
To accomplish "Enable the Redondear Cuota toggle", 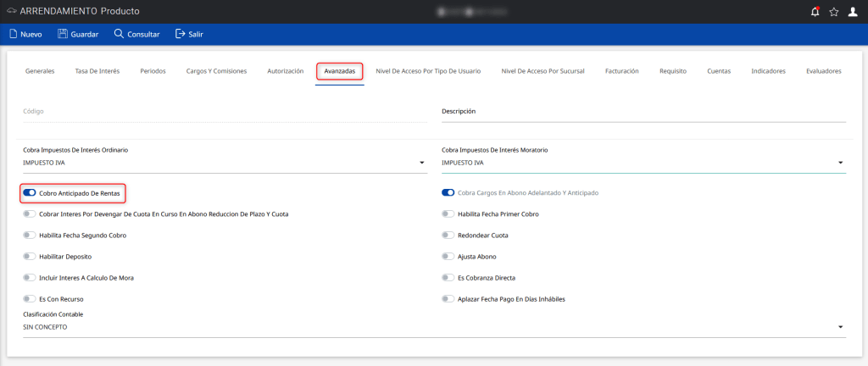I will click(x=448, y=235).
